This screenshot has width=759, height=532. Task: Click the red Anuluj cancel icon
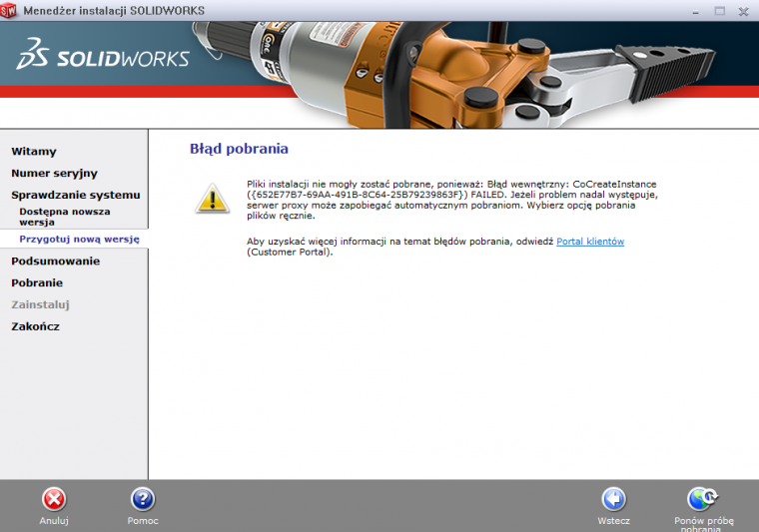[54, 499]
